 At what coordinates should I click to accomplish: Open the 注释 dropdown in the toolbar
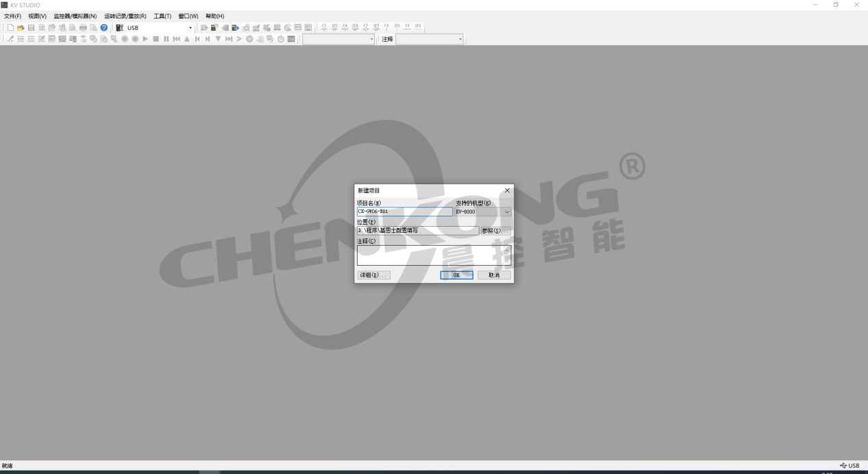pyautogui.click(x=460, y=39)
